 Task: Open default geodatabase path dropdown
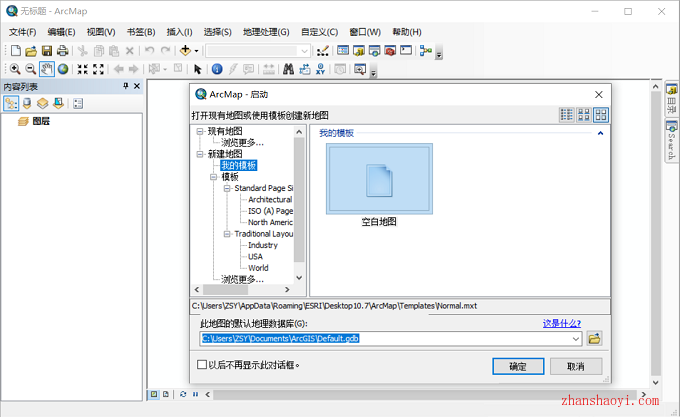575,339
